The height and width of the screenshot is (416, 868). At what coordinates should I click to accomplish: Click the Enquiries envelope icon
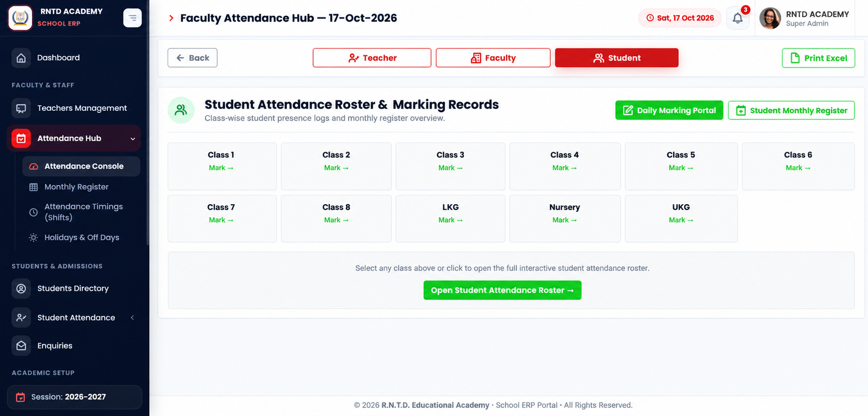tap(21, 345)
